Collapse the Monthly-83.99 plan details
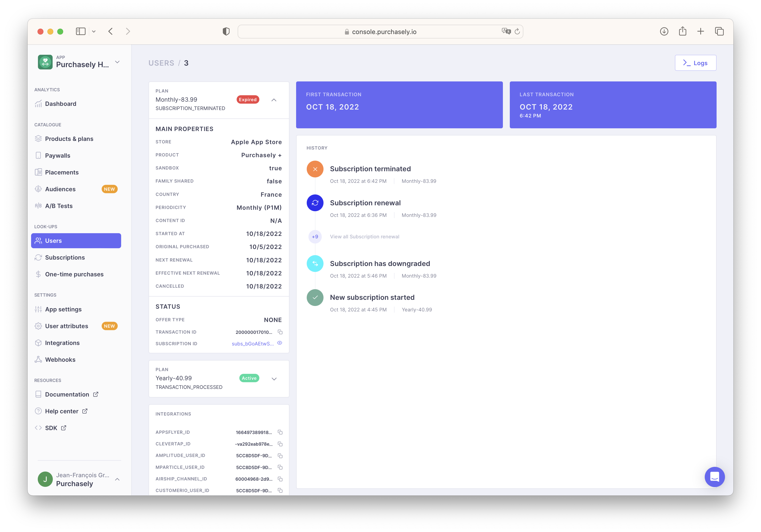 click(274, 100)
